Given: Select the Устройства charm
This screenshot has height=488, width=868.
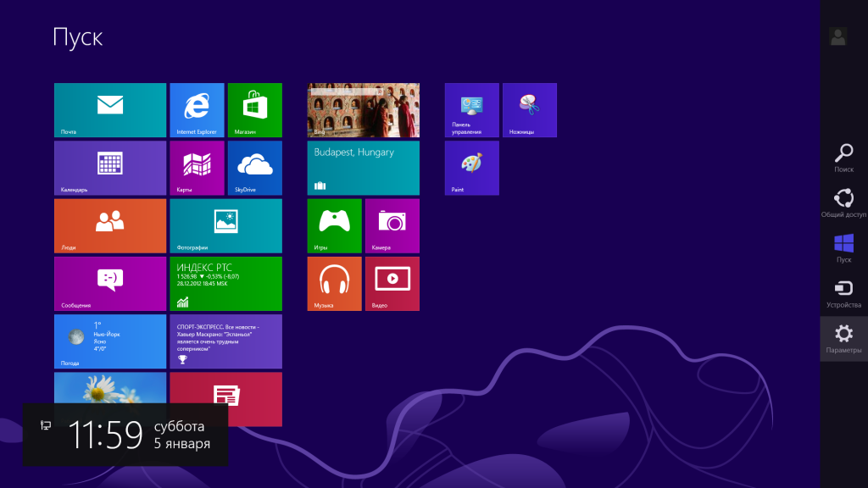Looking at the screenshot, I should [x=843, y=292].
